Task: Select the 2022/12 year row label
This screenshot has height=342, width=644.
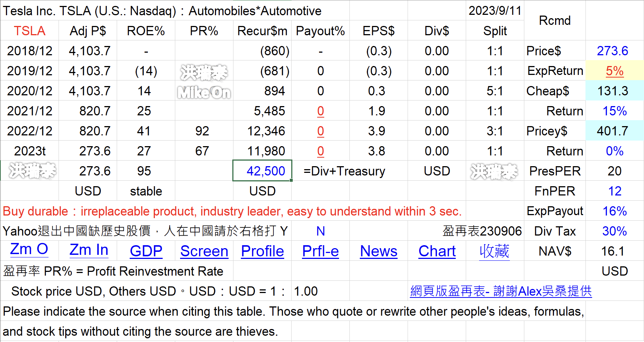Action: click(30, 131)
